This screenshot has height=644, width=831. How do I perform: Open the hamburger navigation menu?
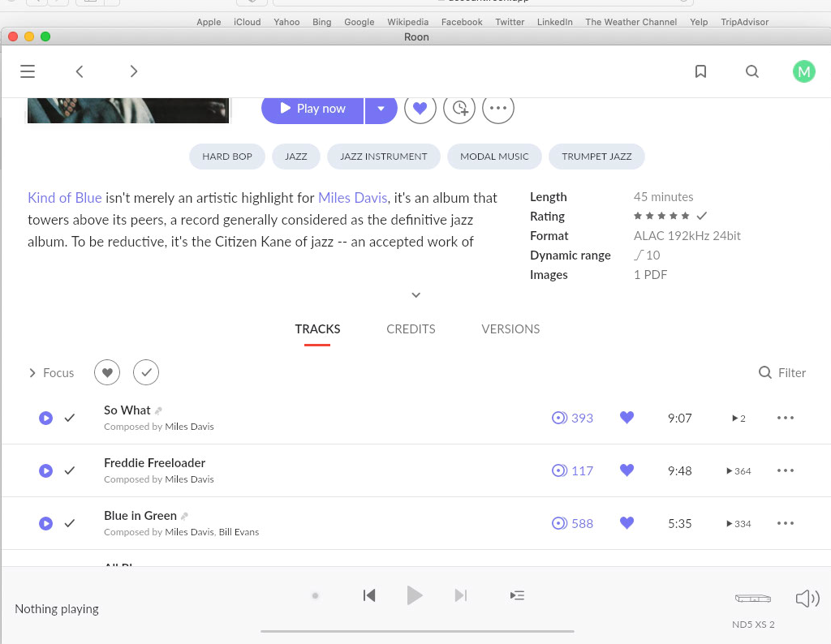pos(28,71)
